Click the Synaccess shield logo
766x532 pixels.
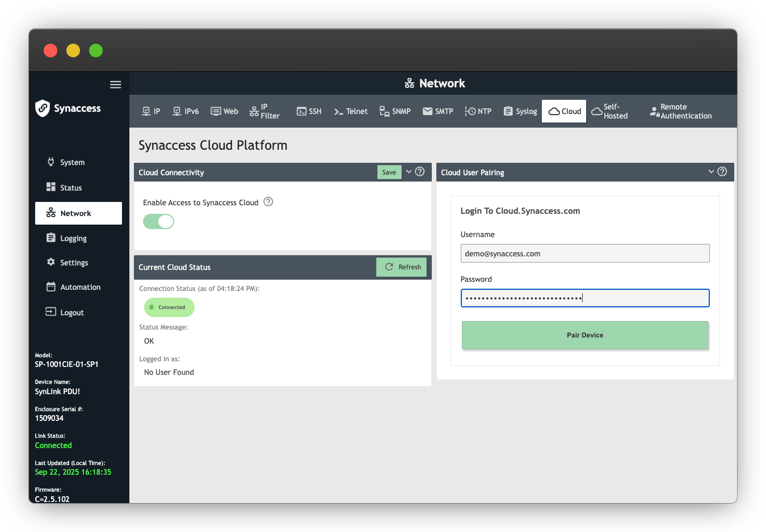(43, 108)
